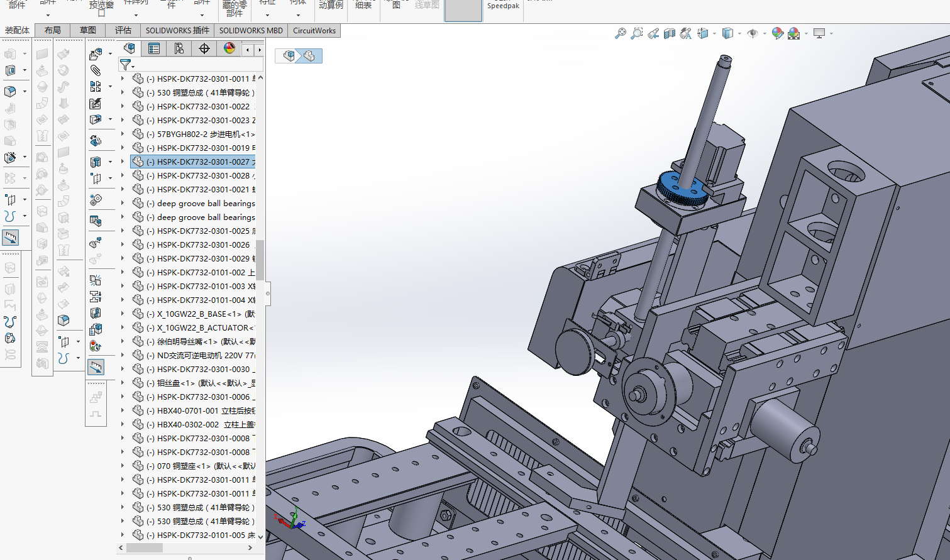Open the FeatureManager design tree tab
The width and height of the screenshot is (950, 560).
[x=130, y=48]
